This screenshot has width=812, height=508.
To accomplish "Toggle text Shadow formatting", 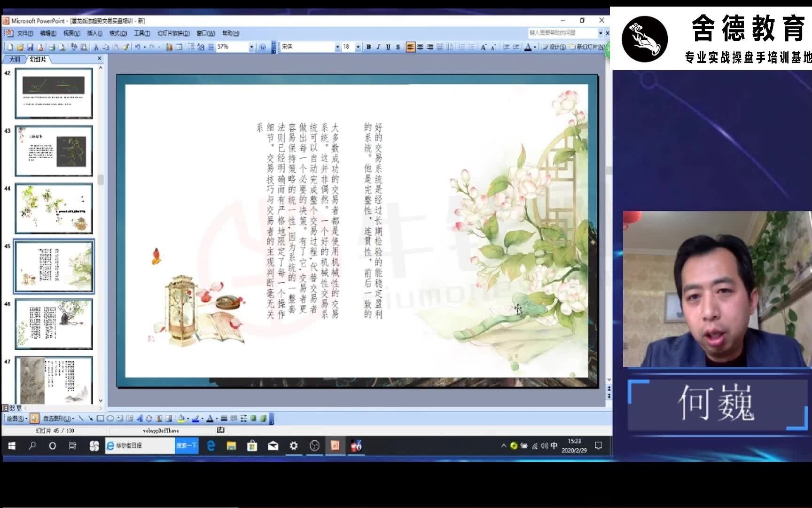I will (398, 47).
